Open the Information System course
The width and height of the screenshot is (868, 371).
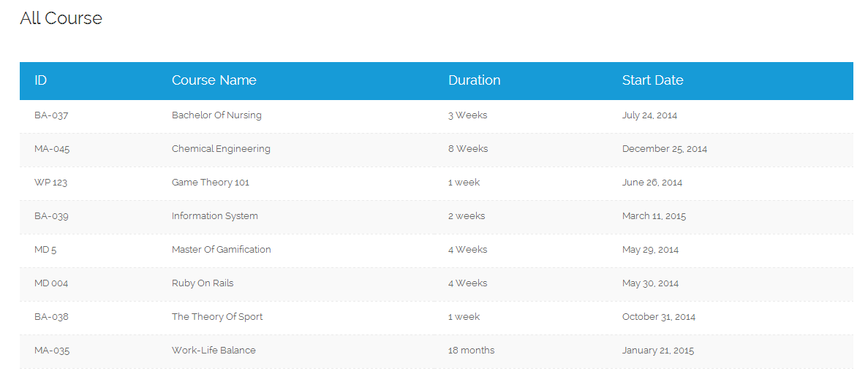pos(214,216)
